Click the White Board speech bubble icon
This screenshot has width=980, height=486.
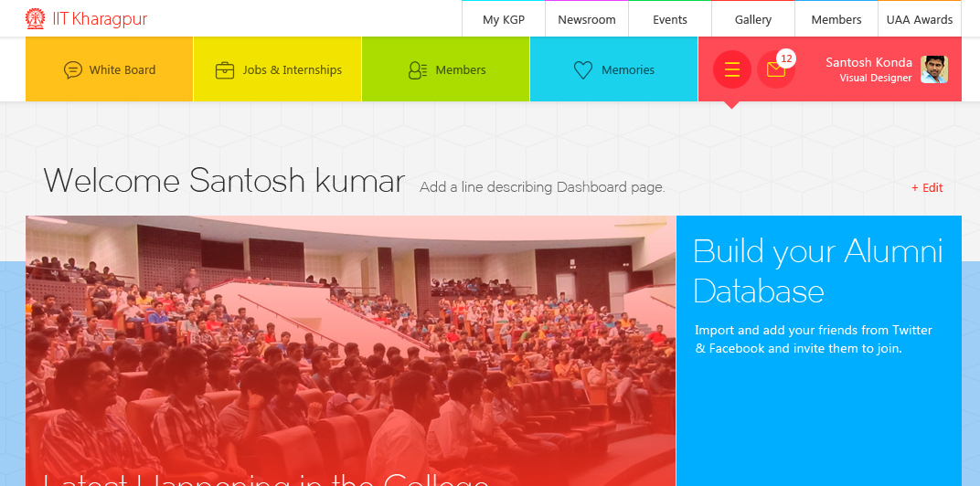click(73, 70)
